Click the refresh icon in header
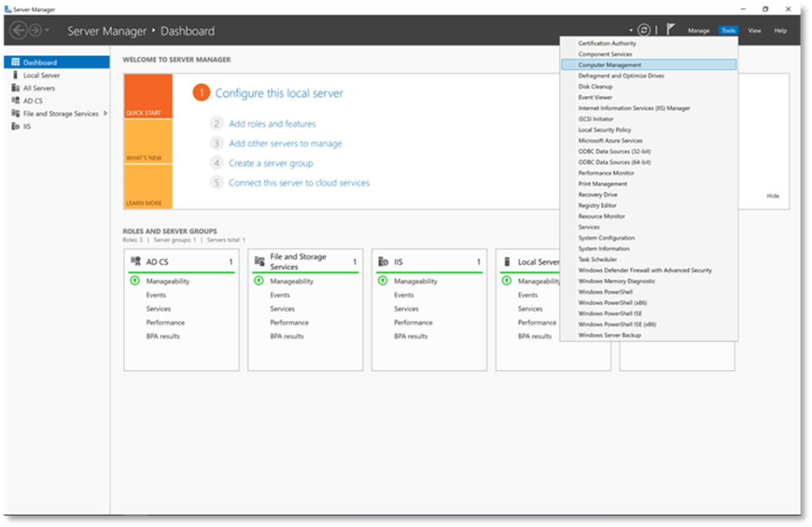This screenshot has width=812, height=527. 644,30
